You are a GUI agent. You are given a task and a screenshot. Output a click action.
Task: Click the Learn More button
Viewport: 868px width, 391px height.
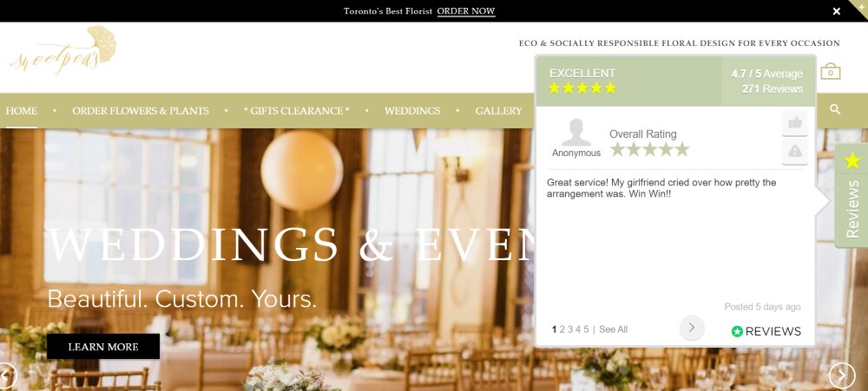pyautogui.click(x=103, y=347)
